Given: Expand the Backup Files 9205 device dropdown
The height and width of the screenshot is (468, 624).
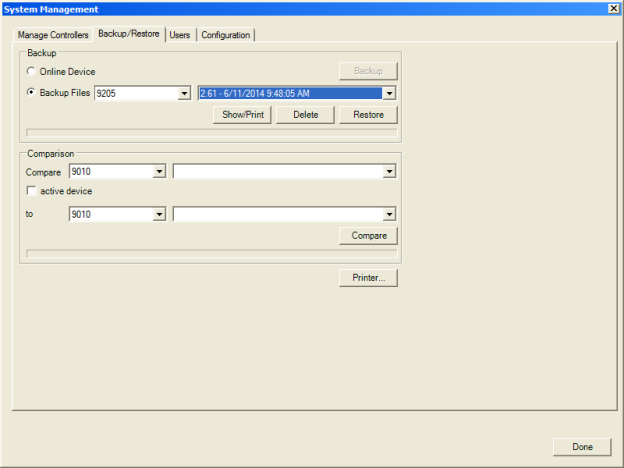Looking at the screenshot, I should tap(184, 94).
